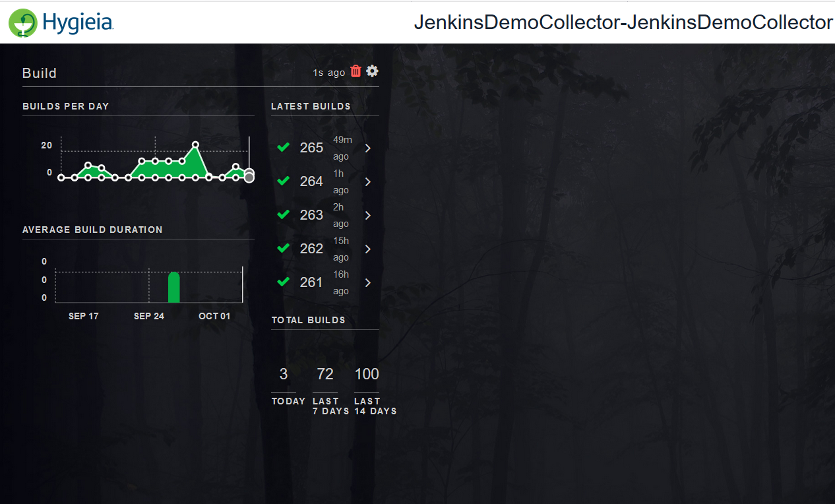Image resolution: width=835 pixels, height=504 pixels.
Task: Select build number 264
Action: 311,181
